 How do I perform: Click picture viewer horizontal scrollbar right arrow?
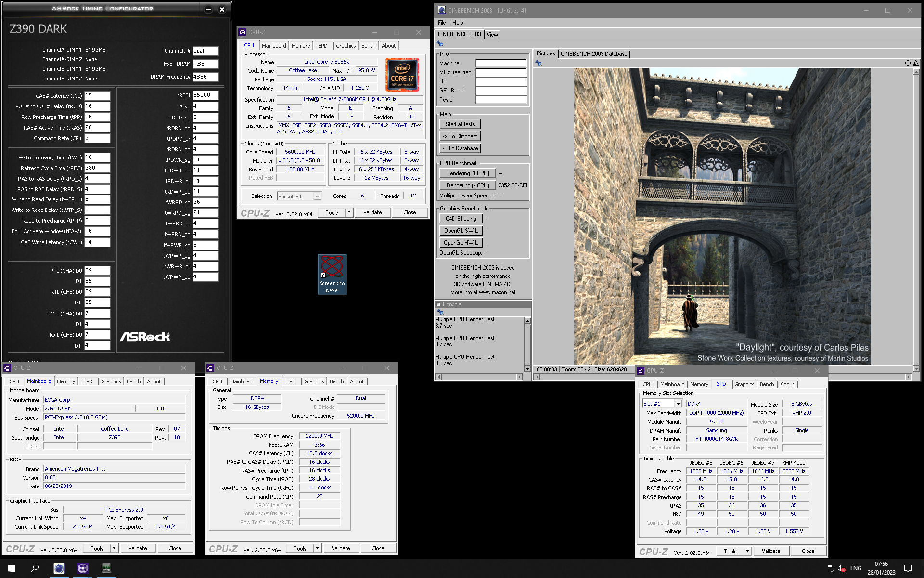tap(909, 377)
